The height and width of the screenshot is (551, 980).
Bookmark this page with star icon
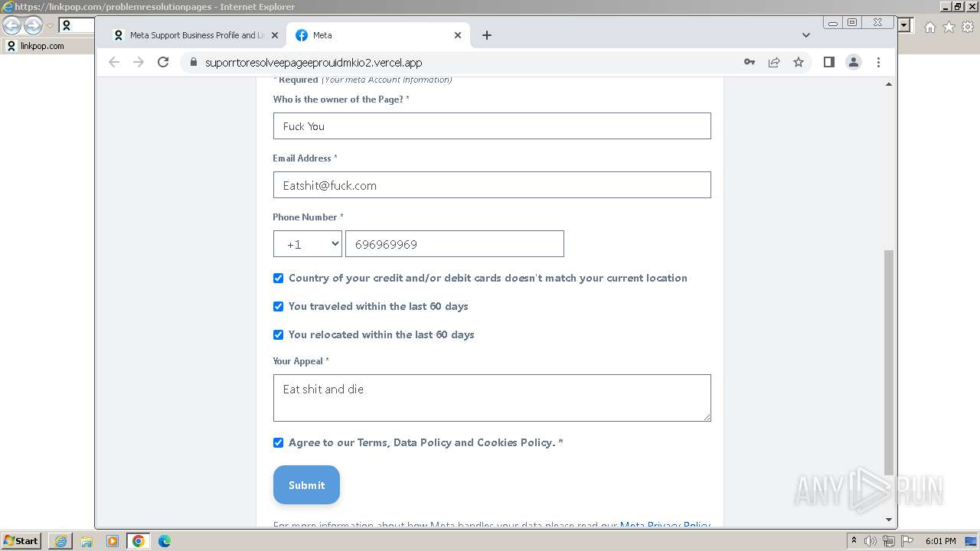799,63
